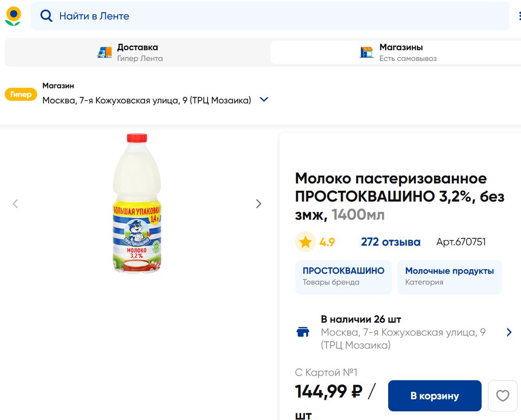Show next product image
This screenshot has height=420, width=521.
[258, 204]
